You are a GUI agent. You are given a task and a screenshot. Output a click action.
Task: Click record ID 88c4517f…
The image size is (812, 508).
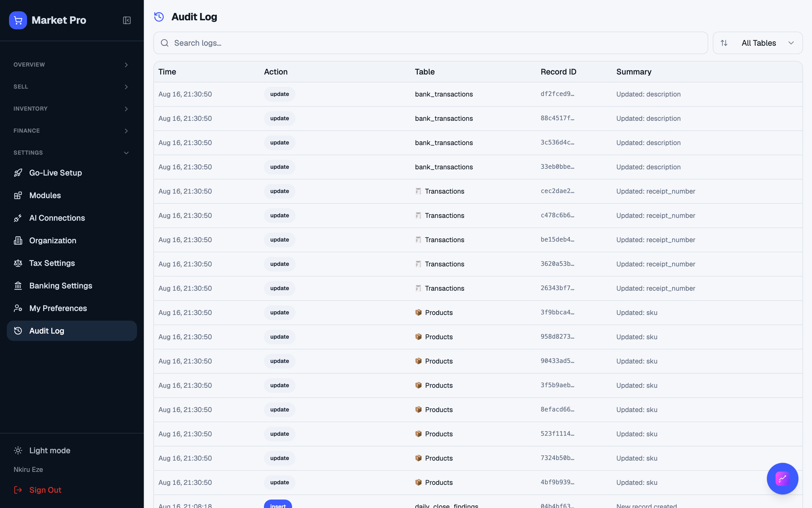[557, 118]
